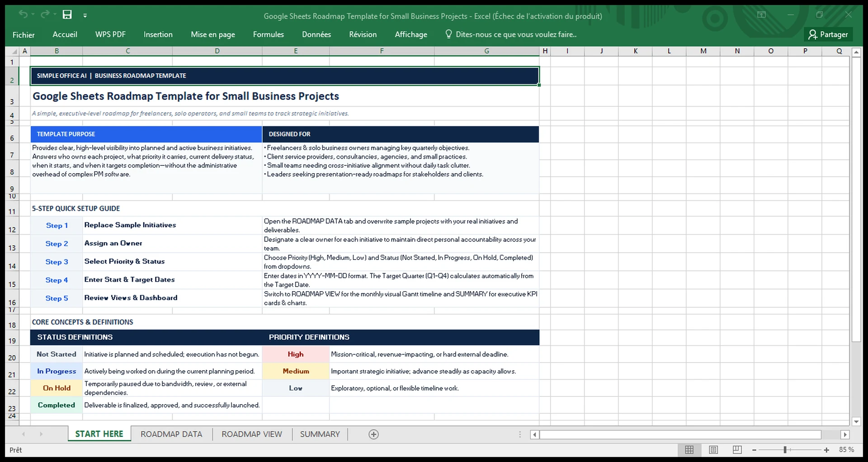This screenshot has height=462, width=868.
Task: Open the Accueil ribbon tab
Action: point(65,34)
